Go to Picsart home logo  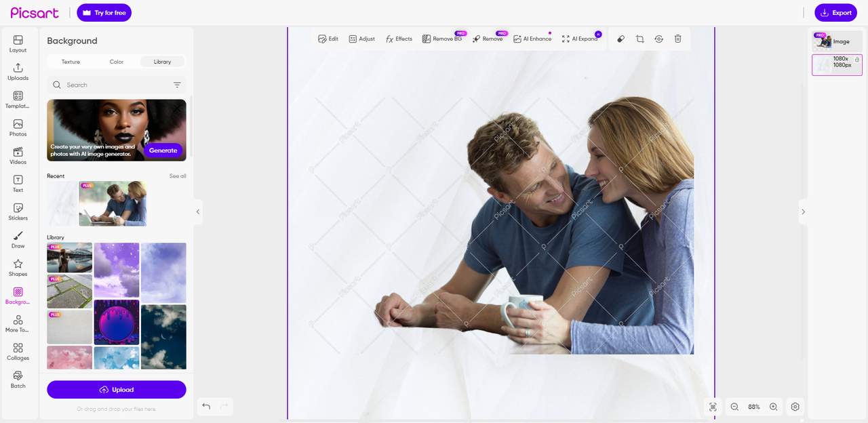[x=34, y=13]
